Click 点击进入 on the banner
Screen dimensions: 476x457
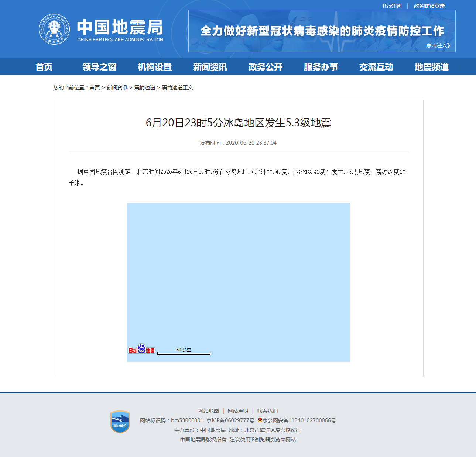tap(438, 45)
